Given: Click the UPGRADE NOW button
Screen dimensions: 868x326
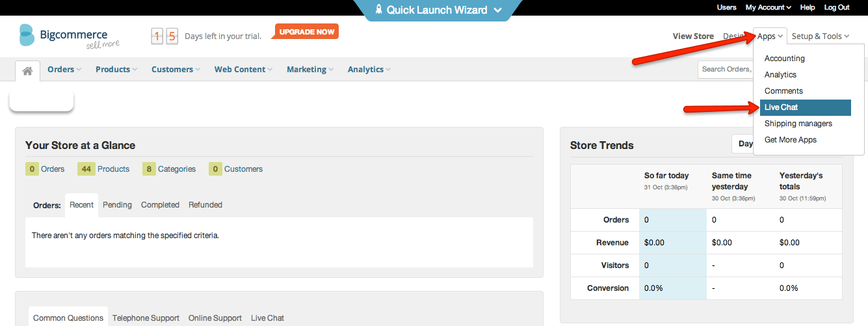Looking at the screenshot, I should tap(307, 32).
